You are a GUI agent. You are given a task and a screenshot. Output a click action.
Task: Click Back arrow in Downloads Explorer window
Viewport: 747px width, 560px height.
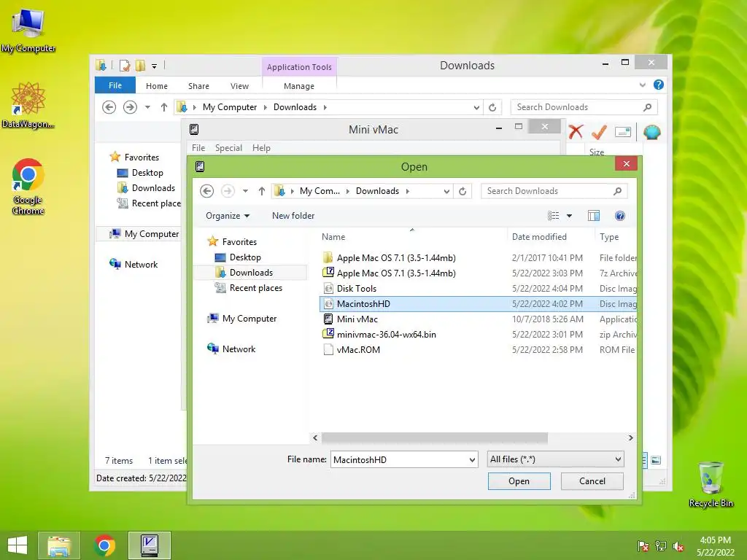[x=109, y=107]
